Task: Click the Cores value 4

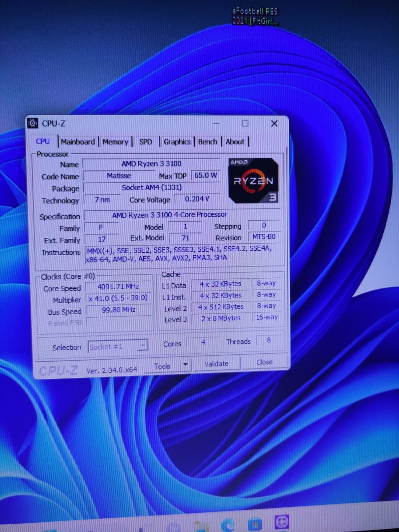Action: point(203,342)
